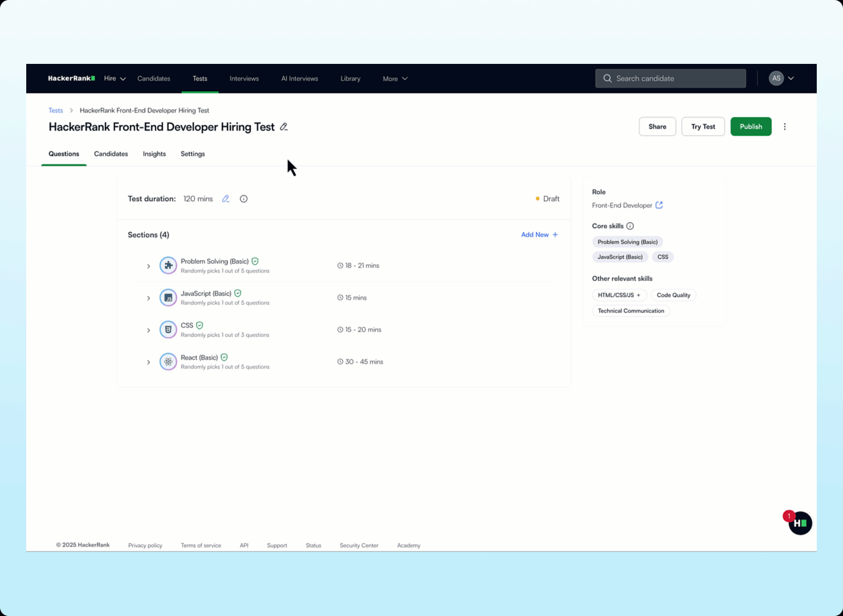Click the clock icon for 30 - 45 mins
Screen dimensions: 843x616
[x=341, y=362]
